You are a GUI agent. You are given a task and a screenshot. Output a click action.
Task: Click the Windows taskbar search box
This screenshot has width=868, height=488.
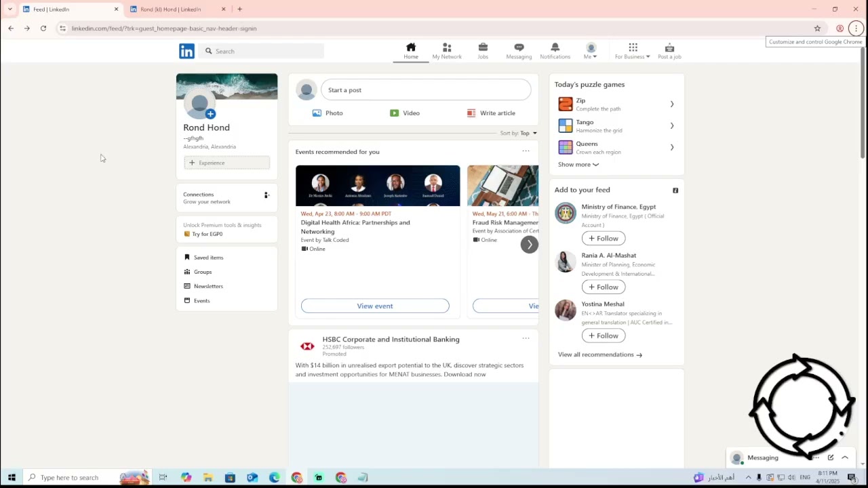click(x=87, y=478)
